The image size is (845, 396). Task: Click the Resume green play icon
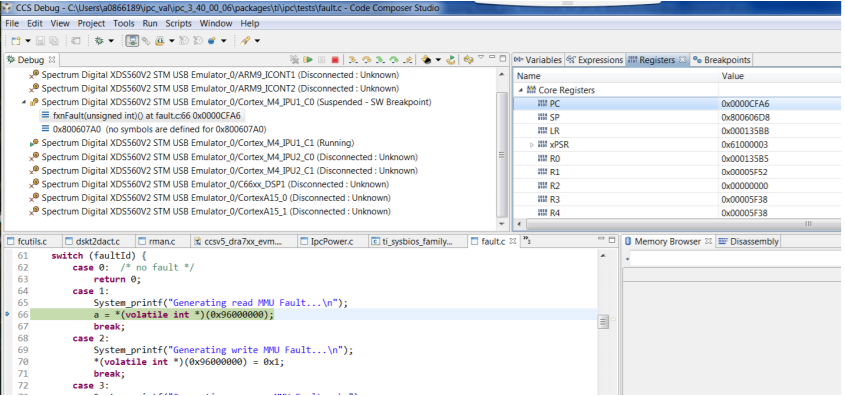click(308, 60)
